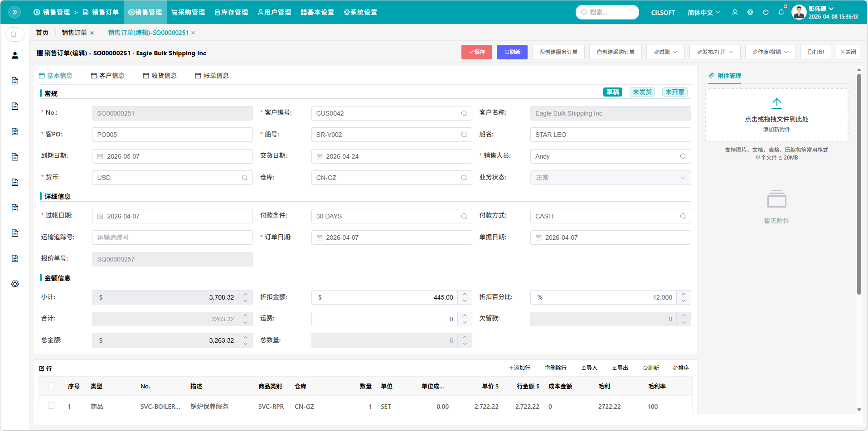This screenshot has width=868, height=431.
Task: Expand the sidebar with double-chevron icon
Action: tap(15, 12)
